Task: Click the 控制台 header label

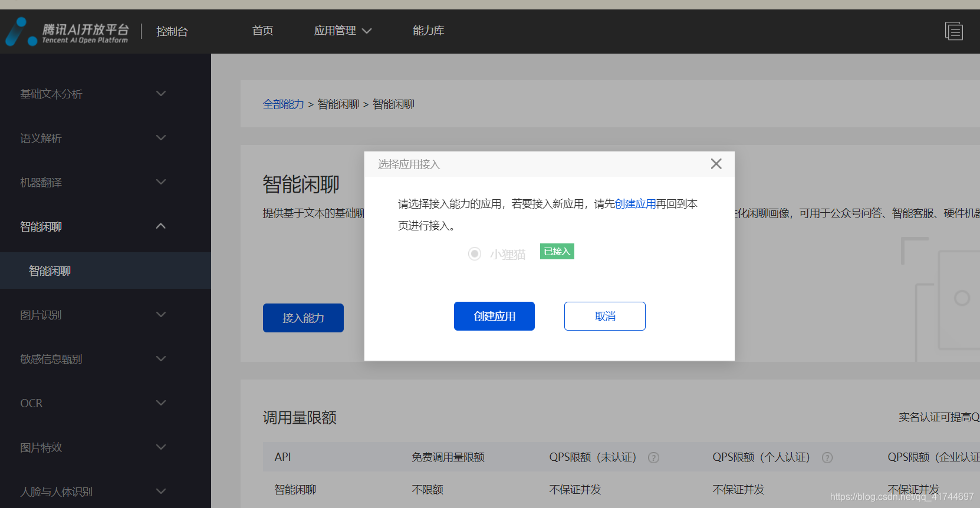Action: 172,31
